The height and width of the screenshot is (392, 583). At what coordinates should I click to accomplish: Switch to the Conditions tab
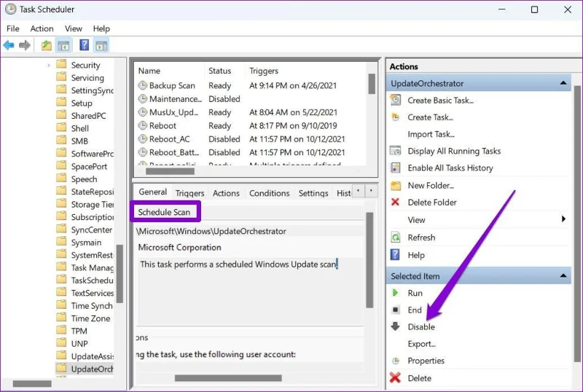(269, 193)
